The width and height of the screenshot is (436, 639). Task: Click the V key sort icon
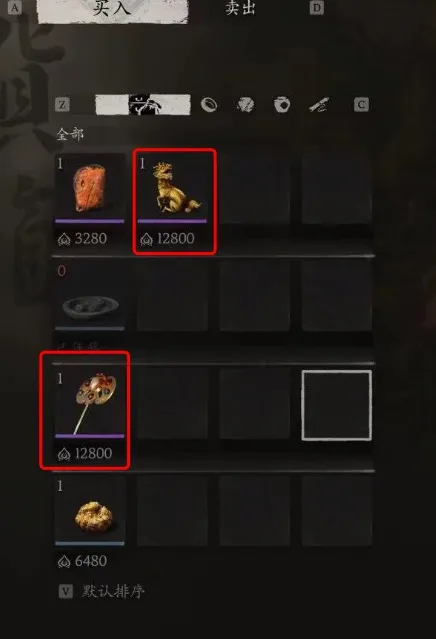66,591
